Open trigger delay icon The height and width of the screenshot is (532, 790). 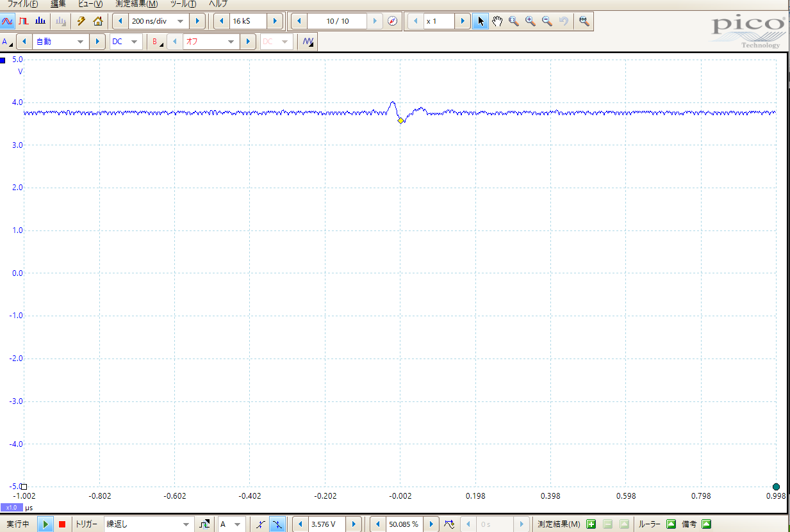(449, 524)
